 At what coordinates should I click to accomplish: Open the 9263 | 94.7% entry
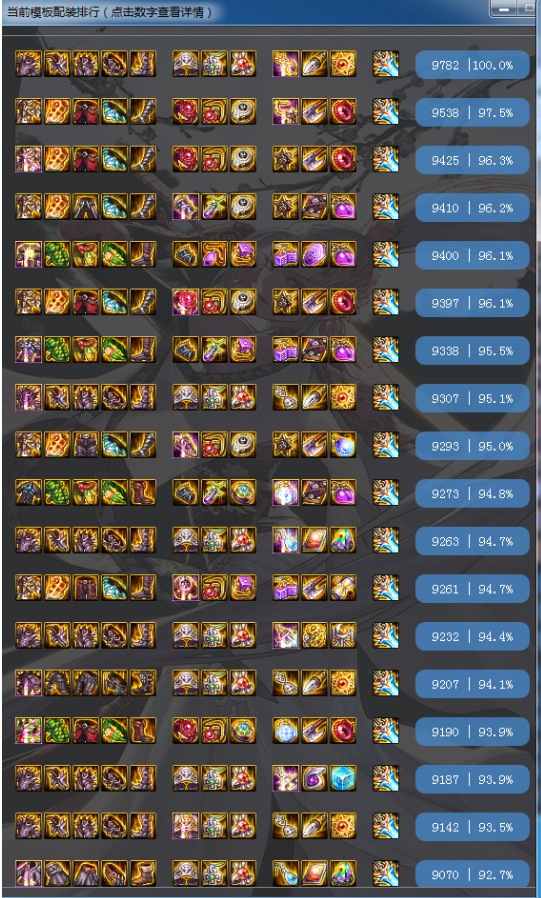472,541
